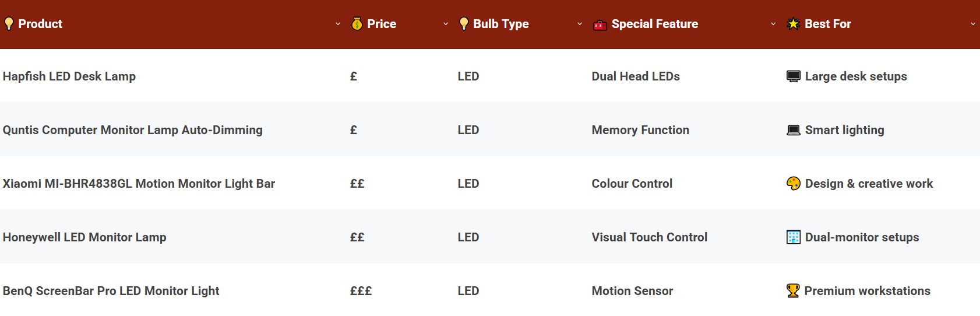The image size is (980, 316).
Task: Open BenQ ScreenBar Pro LED Monitor Light
Action: coord(111,291)
